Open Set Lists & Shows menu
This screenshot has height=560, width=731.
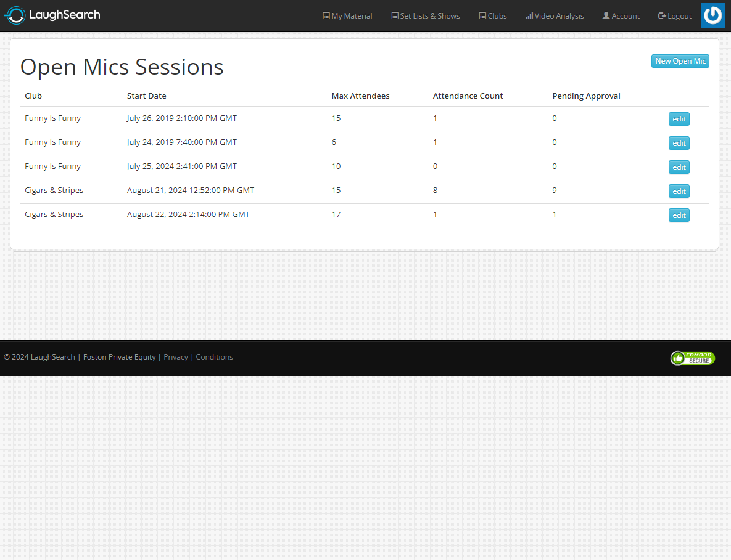click(426, 16)
